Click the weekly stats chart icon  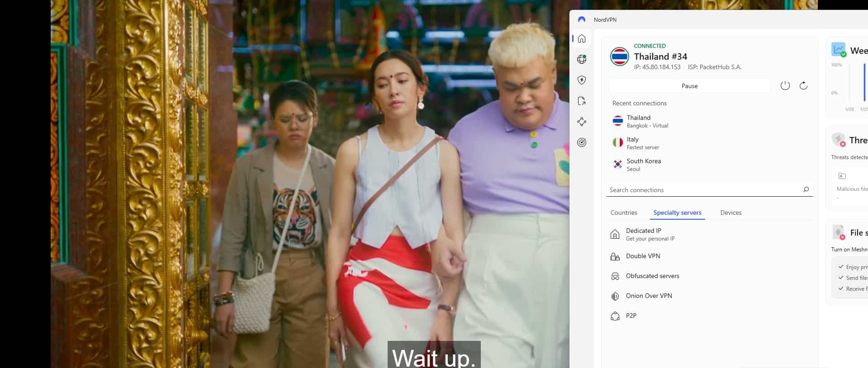tap(839, 49)
